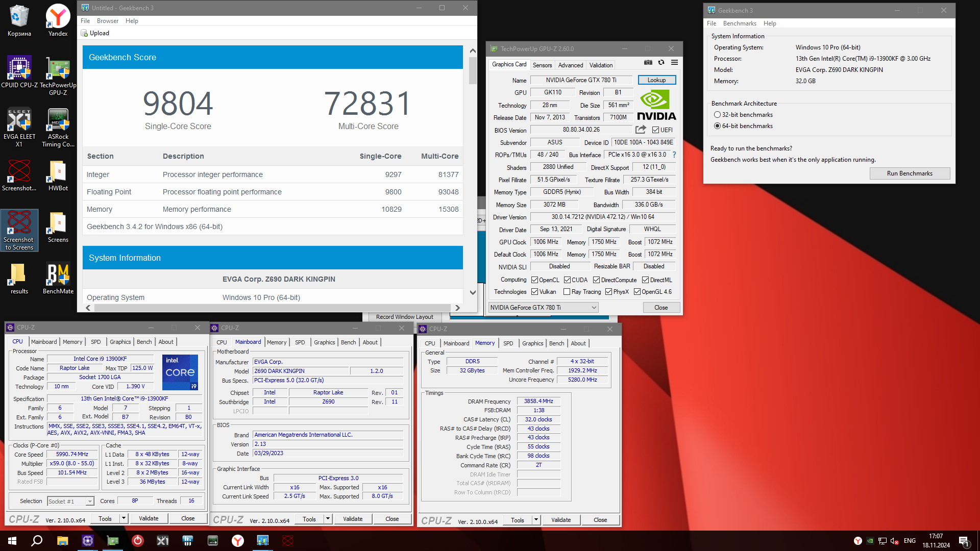Image resolution: width=980 pixels, height=551 pixels.
Task: Open the Graphics tab in right CPU-Z window
Action: [532, 343]
